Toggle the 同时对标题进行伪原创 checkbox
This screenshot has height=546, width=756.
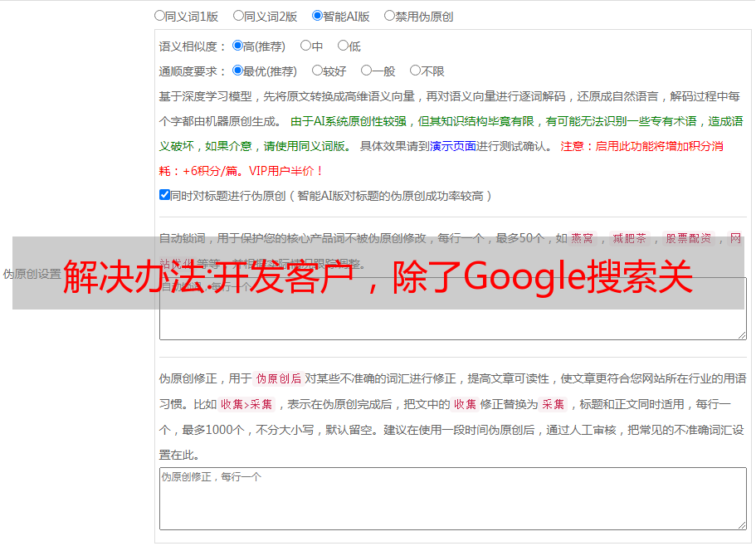click(x=164, y=195)
